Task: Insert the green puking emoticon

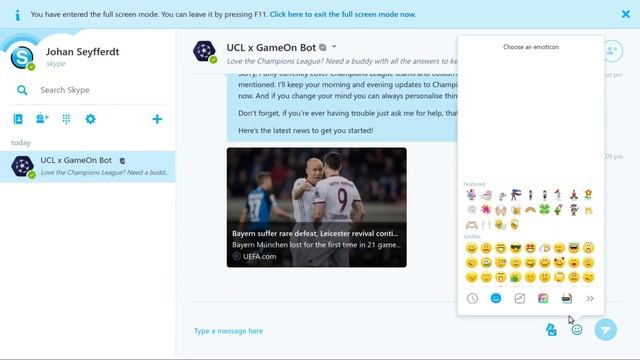Action: [x=516, y=277]
